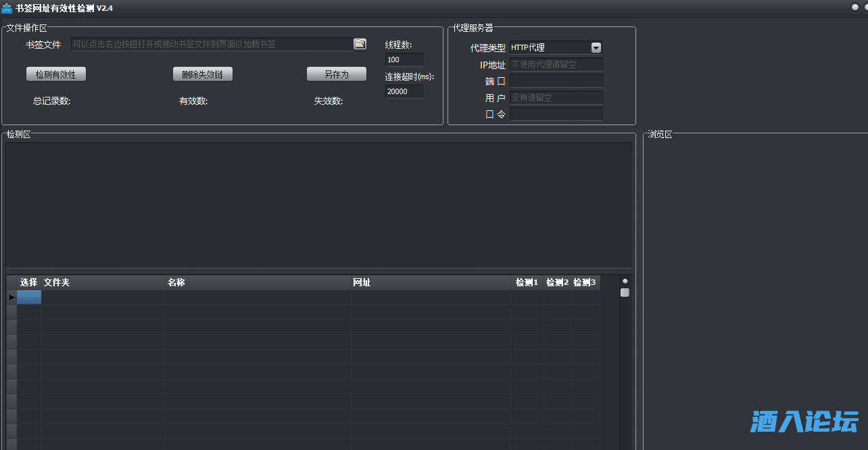Image resolution: width=868 pixels, height=450 pixels.
Task: Click the scroll-up dot above table scrollbar
Action: point(625,281)
